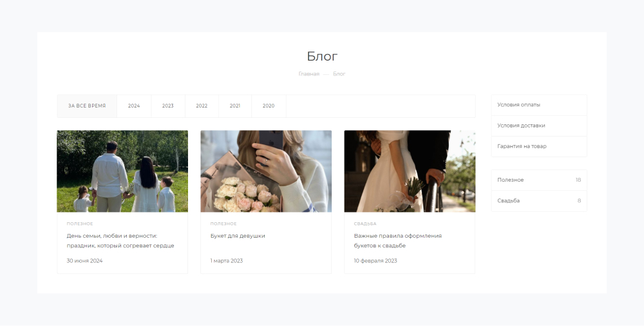Open the wedding couple photo thumbnail

click(410, 171)
